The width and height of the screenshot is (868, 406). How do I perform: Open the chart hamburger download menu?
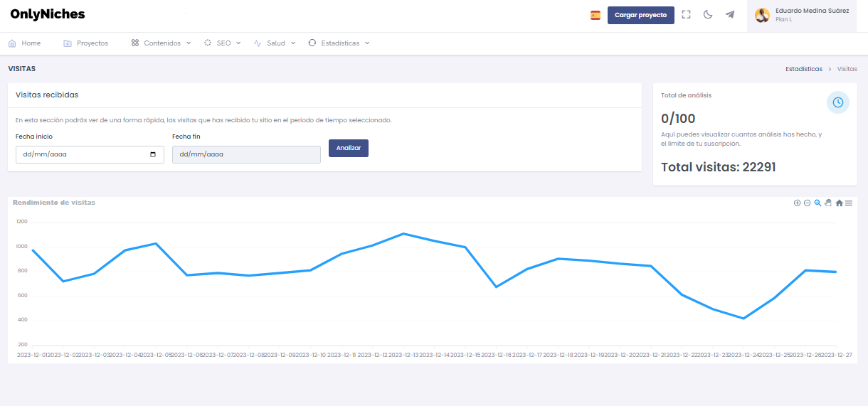tap(849, 203)
